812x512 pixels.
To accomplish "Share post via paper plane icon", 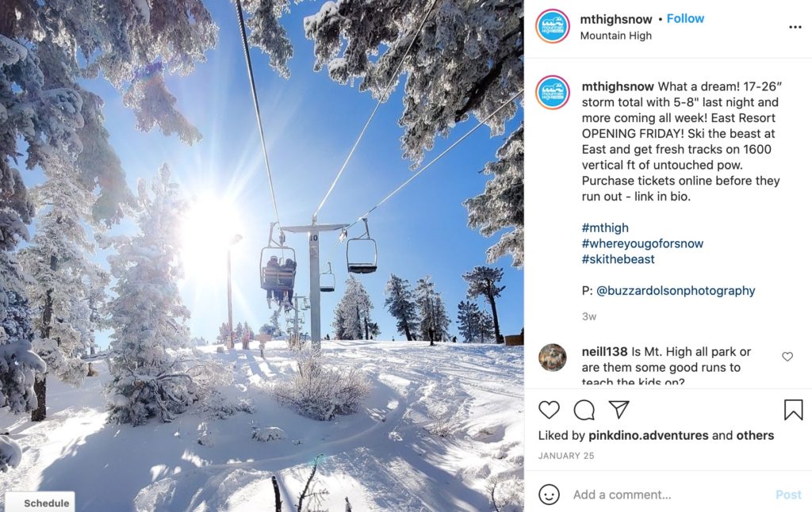I will [x=619, y=409].
